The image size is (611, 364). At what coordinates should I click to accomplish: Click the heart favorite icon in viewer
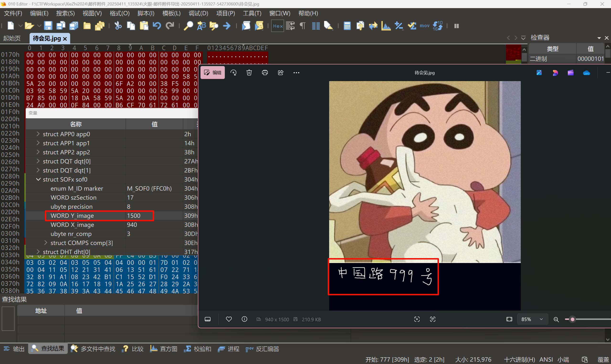coord(229,319)
